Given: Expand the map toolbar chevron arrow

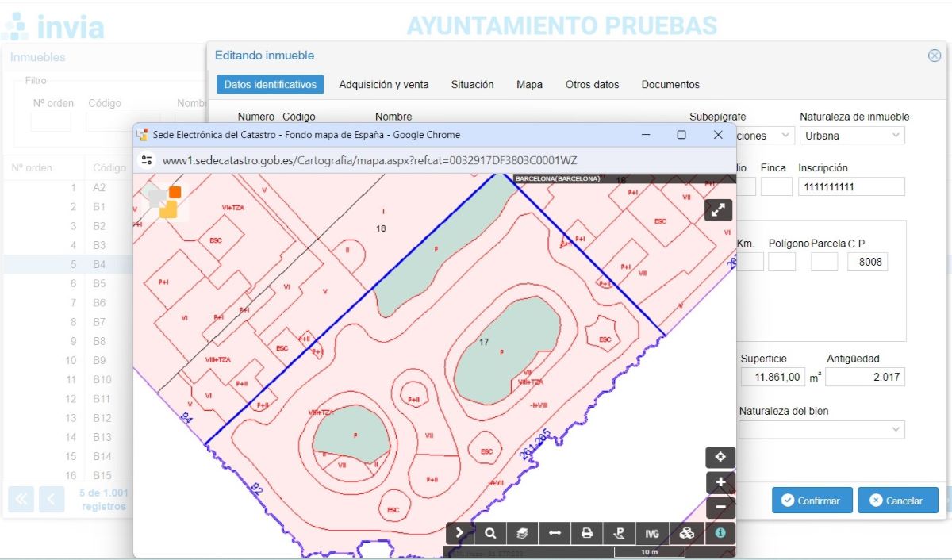Looking at the screenshot, I should [x=459, y=533].
